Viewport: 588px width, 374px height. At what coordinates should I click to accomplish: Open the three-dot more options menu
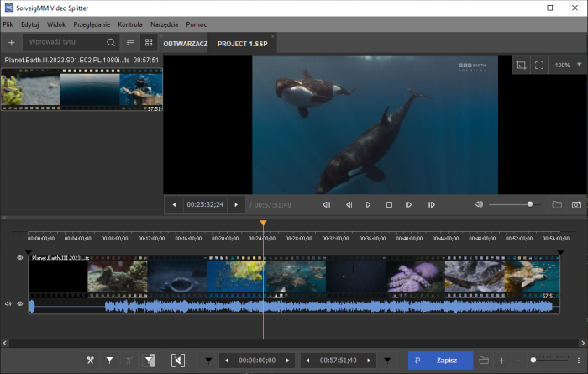[579, 361]
